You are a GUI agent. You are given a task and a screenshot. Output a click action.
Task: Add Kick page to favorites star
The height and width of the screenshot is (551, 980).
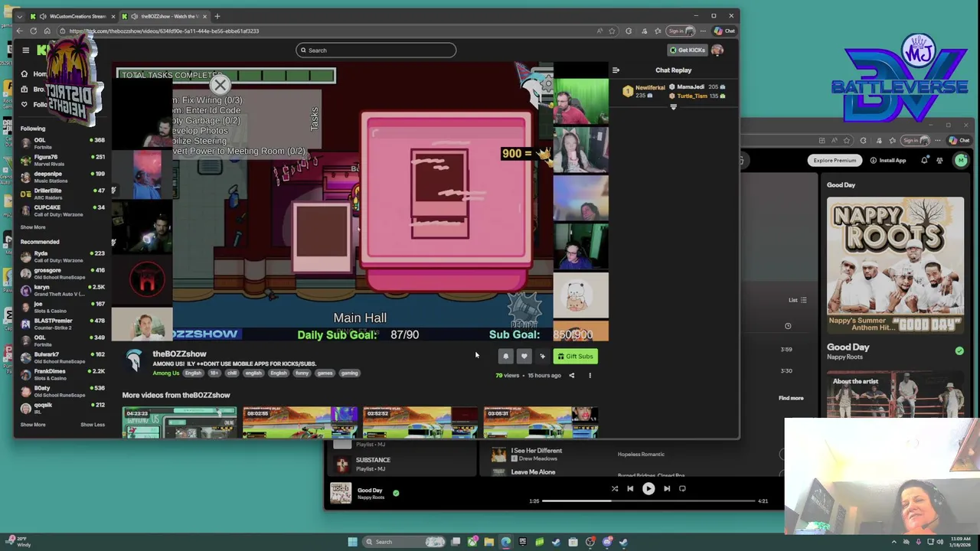(612, 31)
